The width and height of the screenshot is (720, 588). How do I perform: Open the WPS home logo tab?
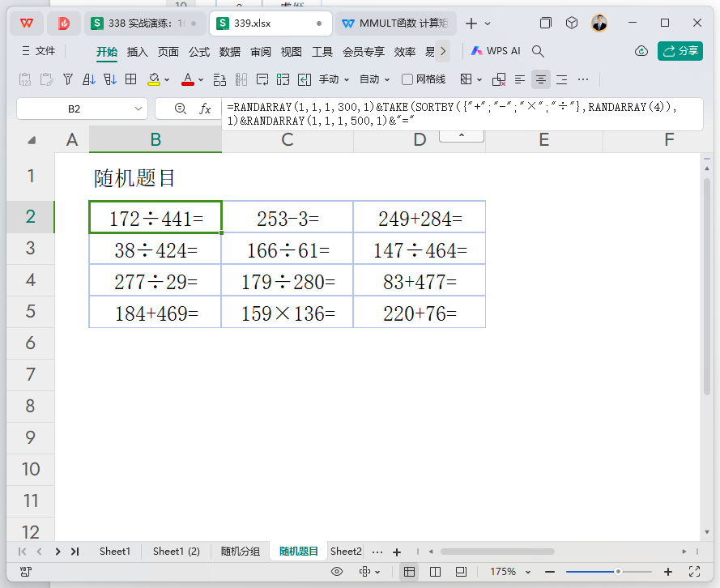(x=27, y=23)
